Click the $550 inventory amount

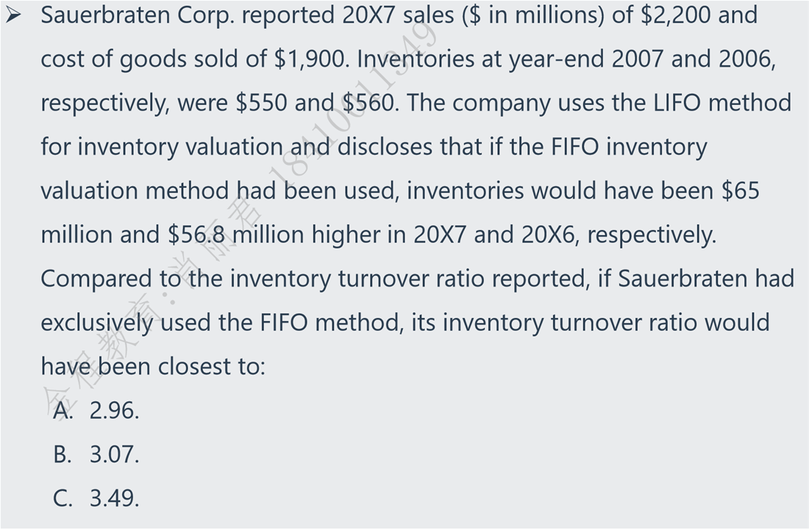pyautogui.click(x=261, y=103)
